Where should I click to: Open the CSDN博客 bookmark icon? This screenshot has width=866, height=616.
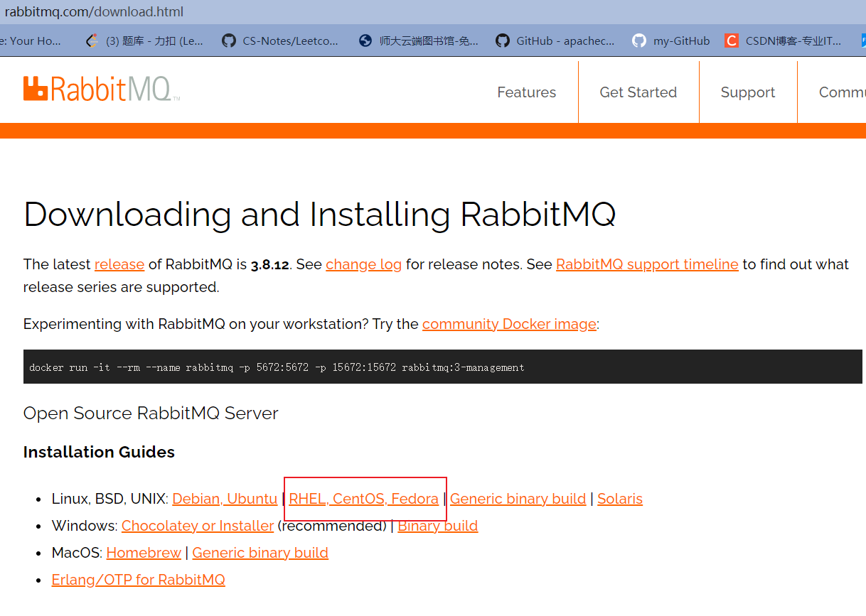click(x=732, y=40)
